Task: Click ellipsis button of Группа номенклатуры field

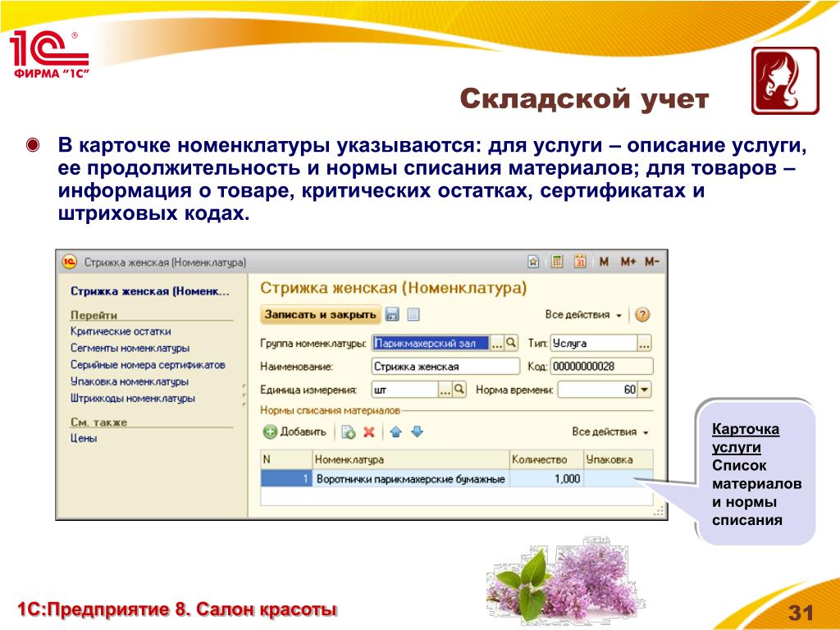Action: tap(497, 343)
